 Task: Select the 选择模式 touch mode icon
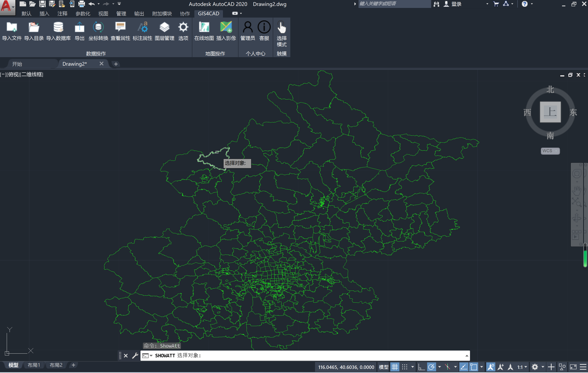pos(281,27)
